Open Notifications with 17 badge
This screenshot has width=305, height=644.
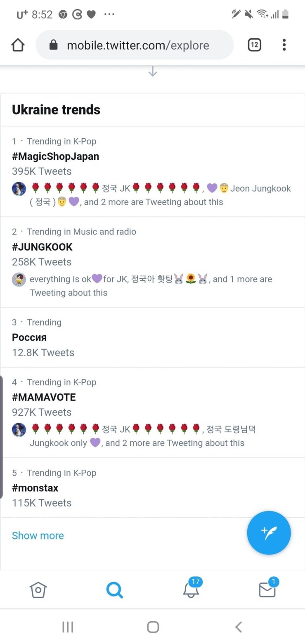point(191,590)
